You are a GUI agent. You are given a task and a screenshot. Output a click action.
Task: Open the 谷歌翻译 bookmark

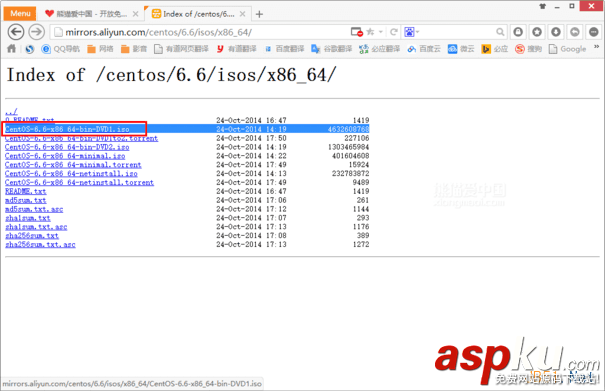point(332,49)
